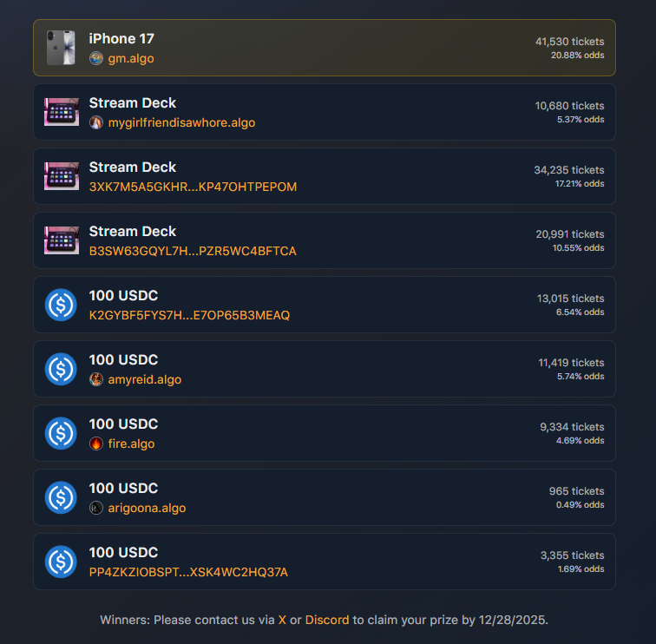The image size is (656, 644).
Task: Open fire.algo winner link
Action: [x=131, y=444]
